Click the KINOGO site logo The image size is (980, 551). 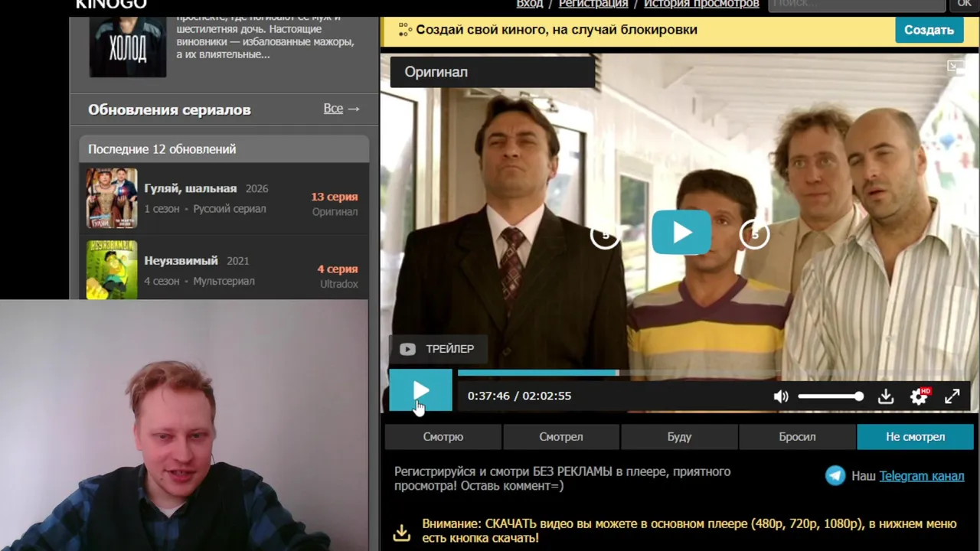(x=111, y=4)
